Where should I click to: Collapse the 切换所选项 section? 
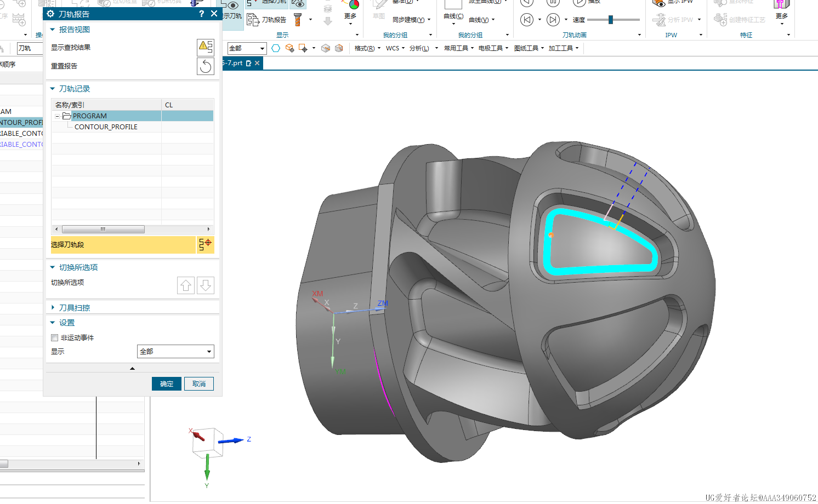53,267
